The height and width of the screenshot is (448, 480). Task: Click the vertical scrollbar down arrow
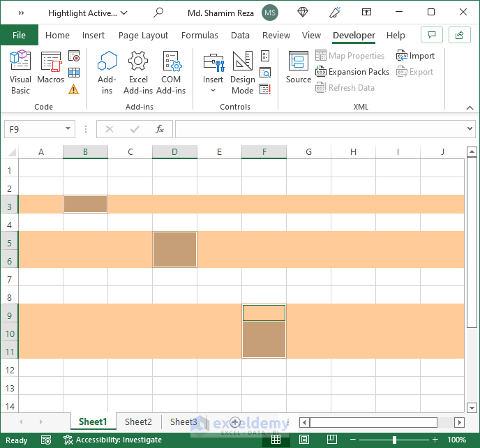pos(472,408)
